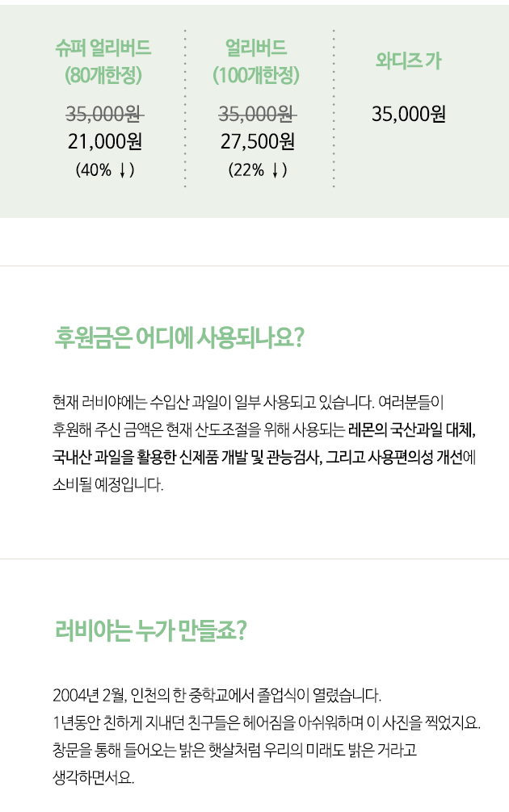Click the down arrow beside 22% discount
The image size is (509, 812).
pyautogui.click(x=275, y=170)
